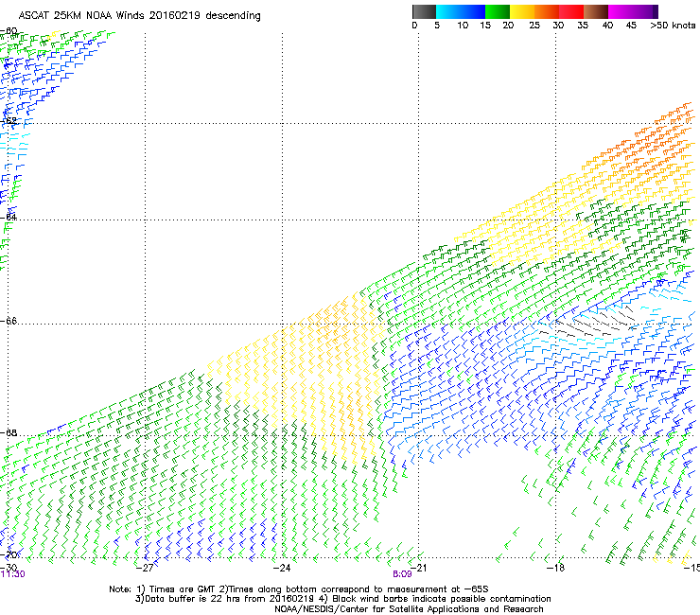Image resolution: width=700 pixels, height=615 pixels.
Task: Click the cyan 5-10 knots legend segment
Action: pos(448,11)
